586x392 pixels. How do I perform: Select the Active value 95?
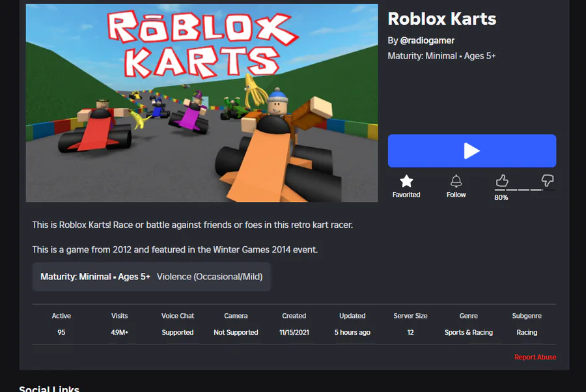pyautogui.click(x=61, y=332)
